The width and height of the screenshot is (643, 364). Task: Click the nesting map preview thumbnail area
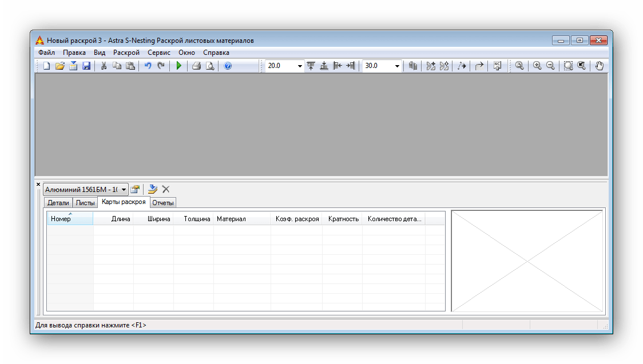pos(527,261)
